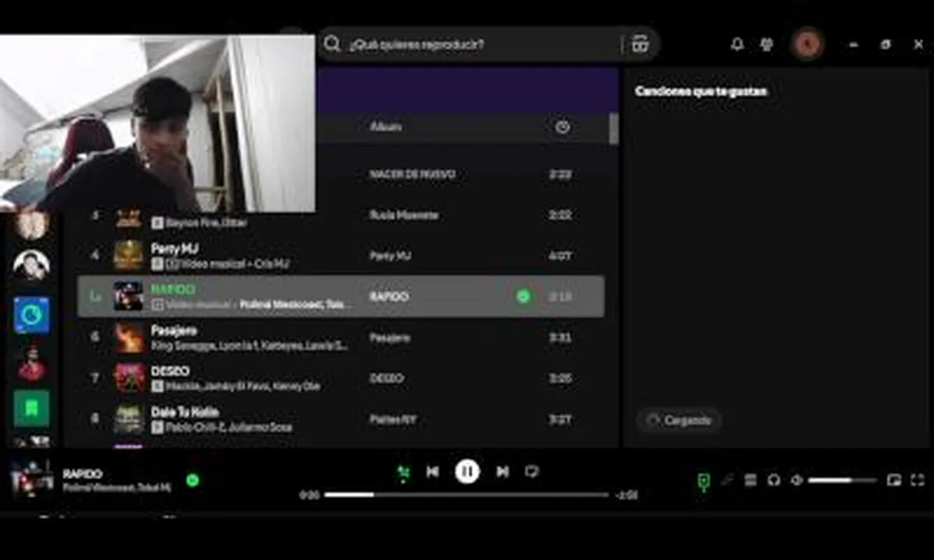The width and height of the screenshot is (934, 560).
Task: Enter full screen with the expand icon
Action: (918, 481)
